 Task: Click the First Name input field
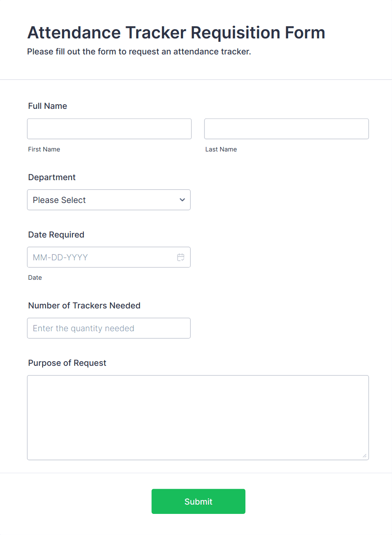pos(109,129)
